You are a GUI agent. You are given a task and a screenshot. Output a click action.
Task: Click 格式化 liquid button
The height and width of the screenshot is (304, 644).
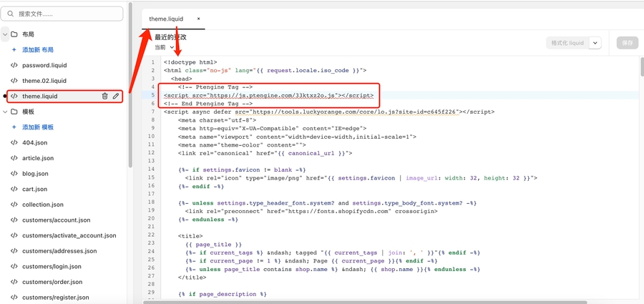click(x=567, y=43)
